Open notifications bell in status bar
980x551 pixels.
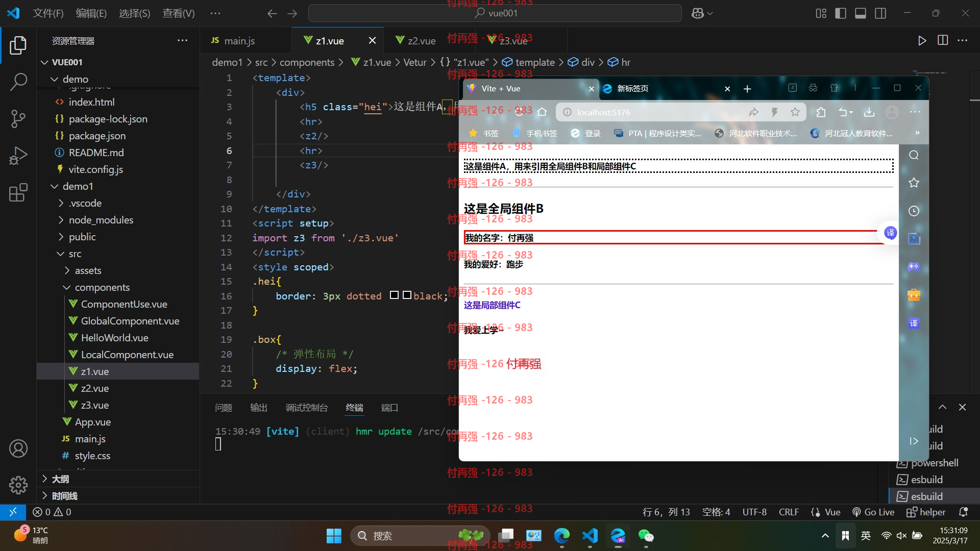(x=964, y=512)
